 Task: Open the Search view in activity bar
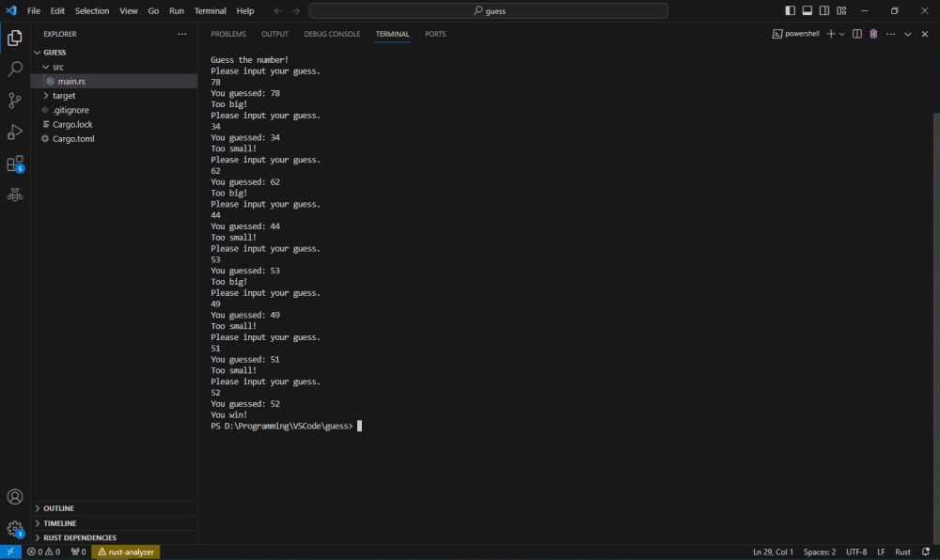click(15, 69)
